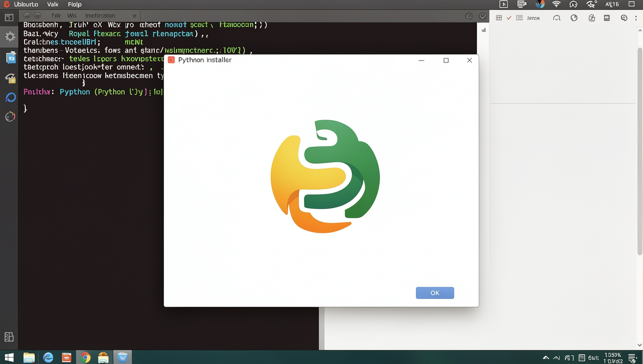Open the settings gear in the sidebar
The image size is (643, 364).
10,37
